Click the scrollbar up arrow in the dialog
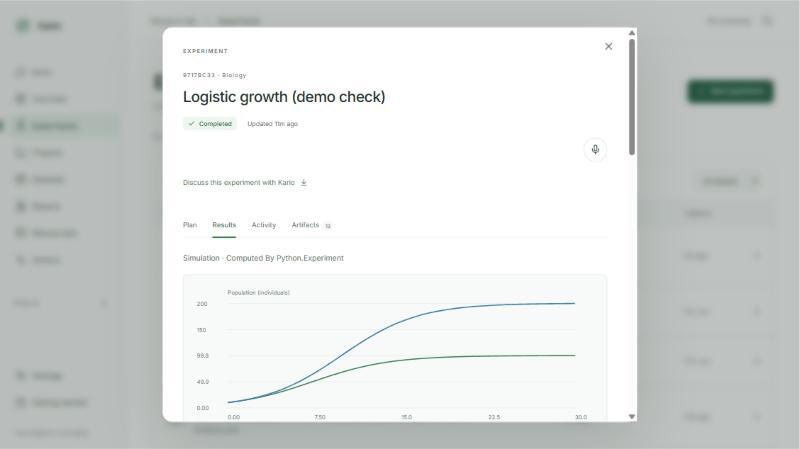800x449 pixels. [x=632, y=33]
